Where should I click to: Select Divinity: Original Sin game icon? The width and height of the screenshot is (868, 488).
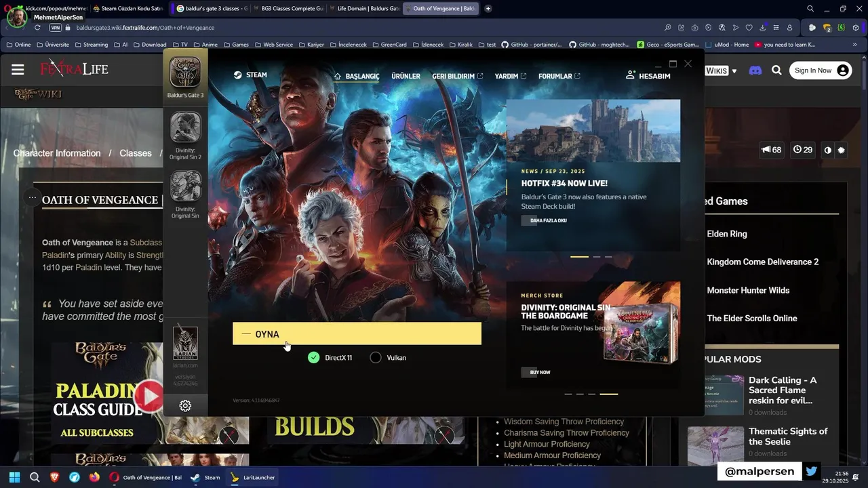coord(185,186)
